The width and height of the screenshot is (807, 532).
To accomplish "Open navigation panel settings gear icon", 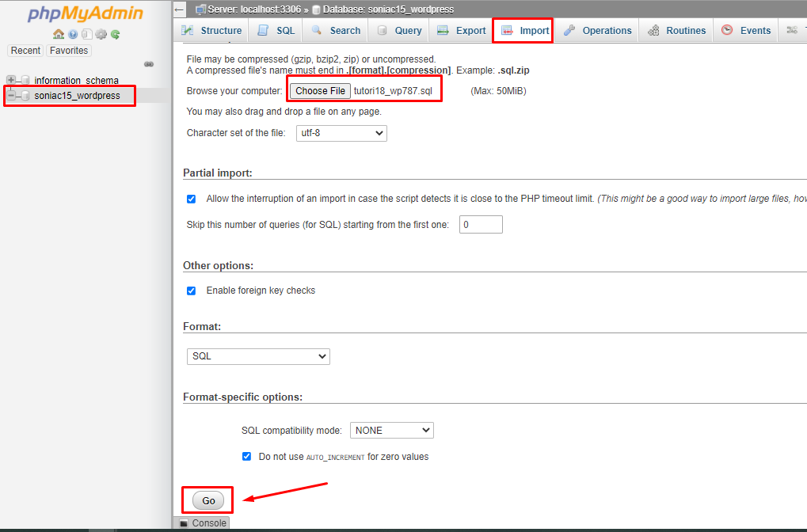I will [x=101, y=34].
